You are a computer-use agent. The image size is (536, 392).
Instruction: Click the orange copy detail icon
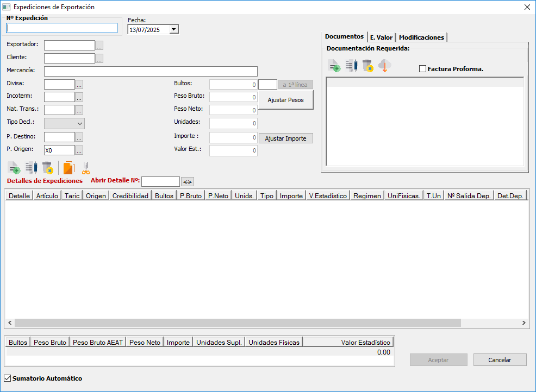68,168
